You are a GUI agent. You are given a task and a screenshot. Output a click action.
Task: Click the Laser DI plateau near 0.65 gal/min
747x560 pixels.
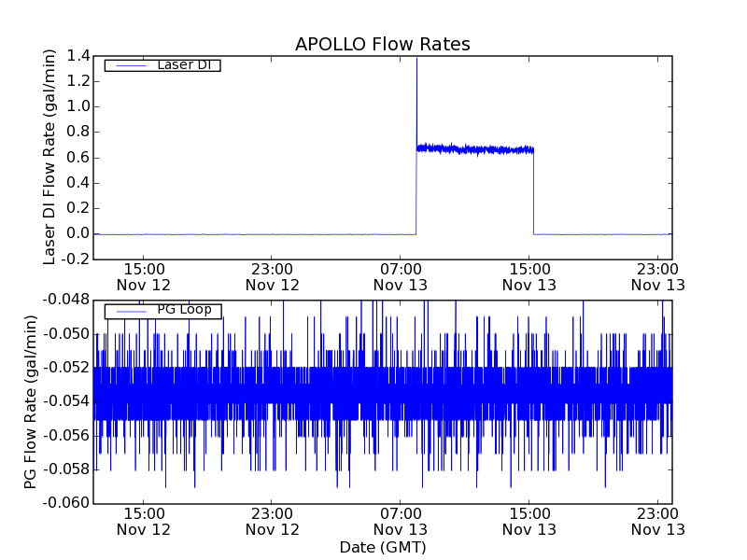tap(476, 149)
